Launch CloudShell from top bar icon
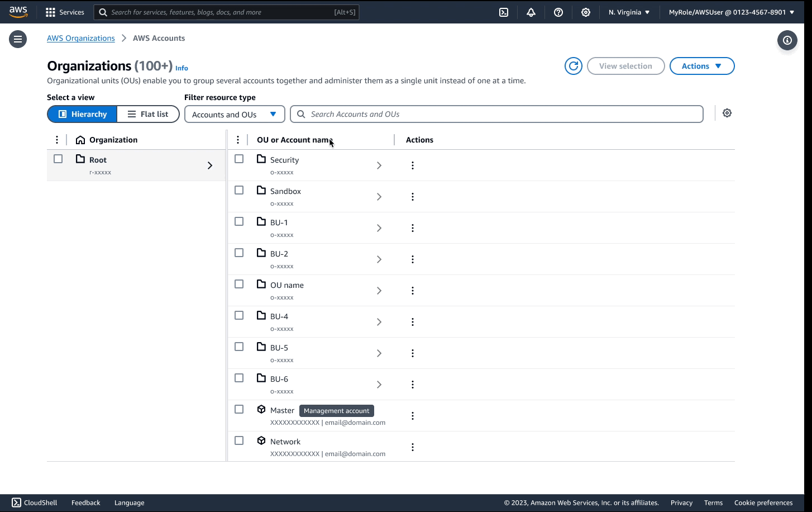Screen dimensions: 812x512 click(x=504, y=12)
